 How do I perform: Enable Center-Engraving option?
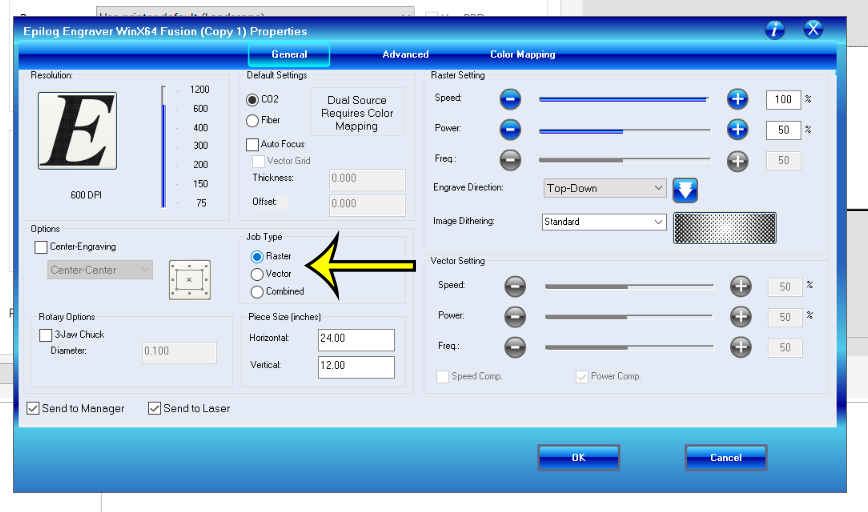(41, 247)
